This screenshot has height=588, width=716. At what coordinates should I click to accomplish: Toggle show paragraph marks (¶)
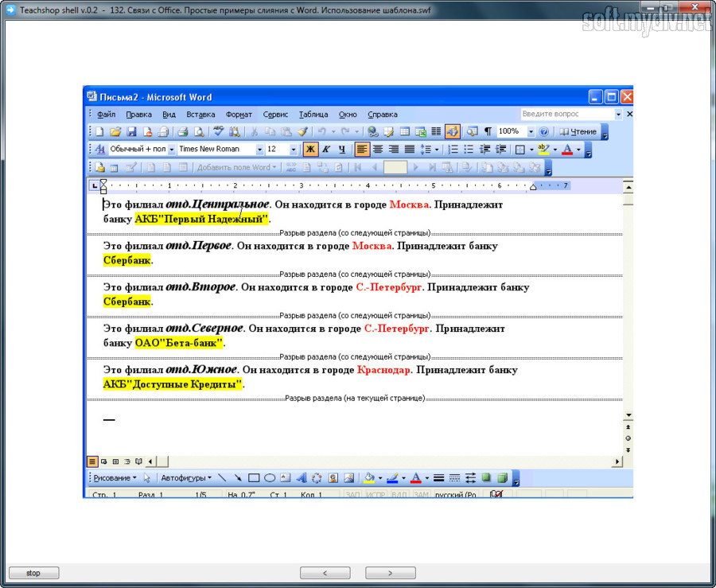pos(488,132)
